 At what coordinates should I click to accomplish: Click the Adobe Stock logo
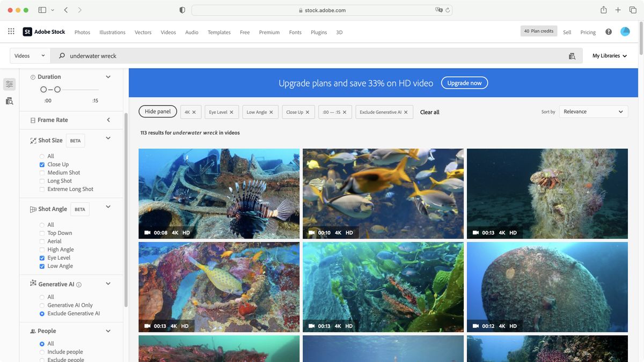click(44, 32)
